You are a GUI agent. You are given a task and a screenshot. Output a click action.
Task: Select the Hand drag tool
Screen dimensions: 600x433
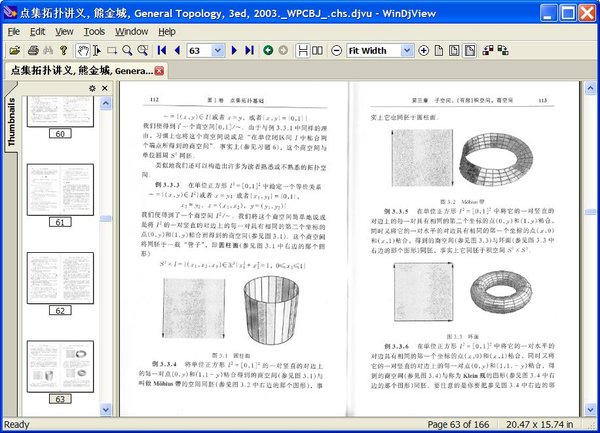coord(83,50)
